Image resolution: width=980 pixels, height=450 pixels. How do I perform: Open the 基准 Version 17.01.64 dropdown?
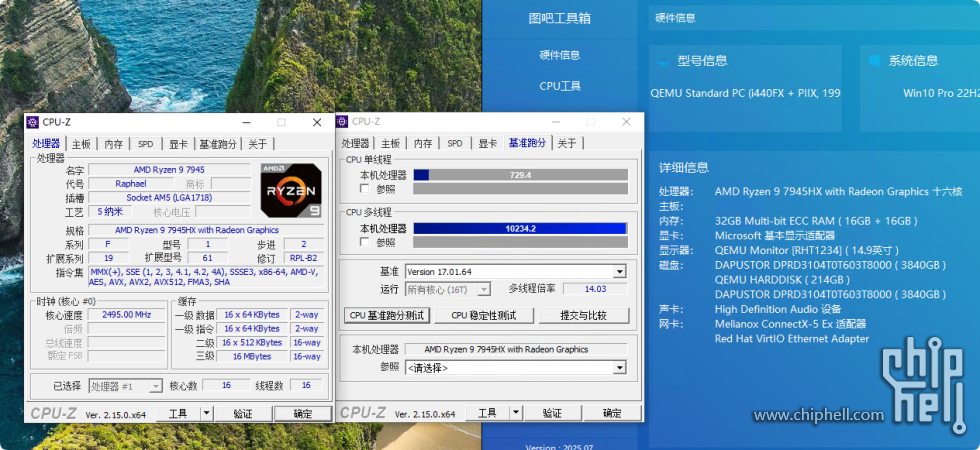click(619, 272)
